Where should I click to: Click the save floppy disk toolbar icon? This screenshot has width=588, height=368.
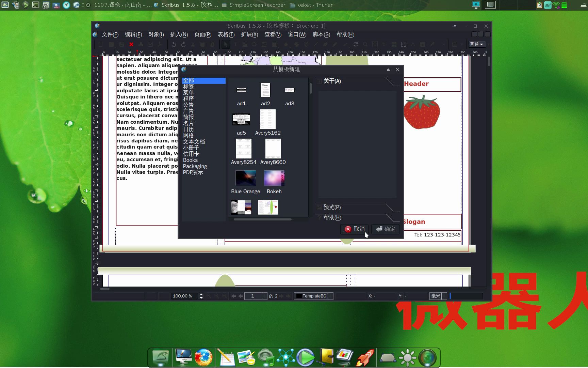click(122, 44)
